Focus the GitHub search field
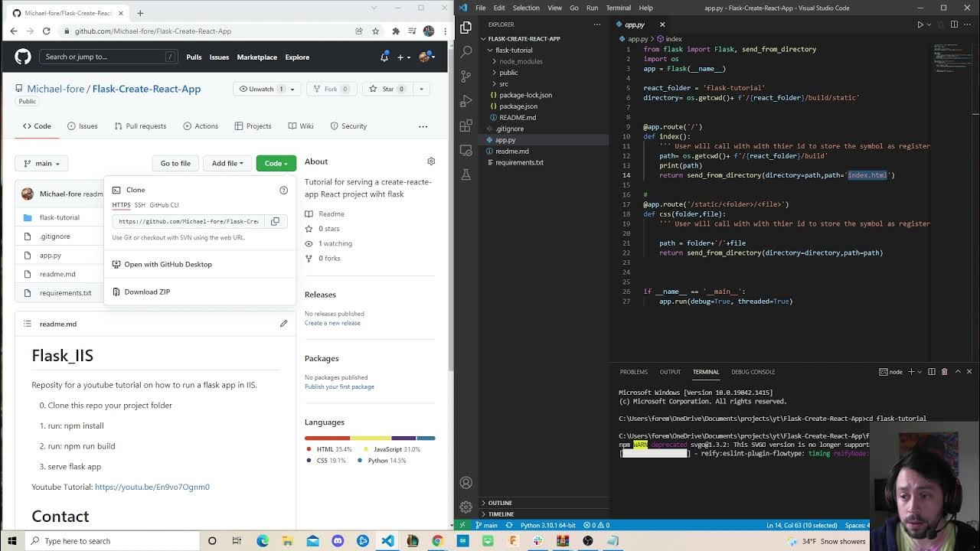Image resolution: width=980 pixels, height=551 pixels. (109, 57)
